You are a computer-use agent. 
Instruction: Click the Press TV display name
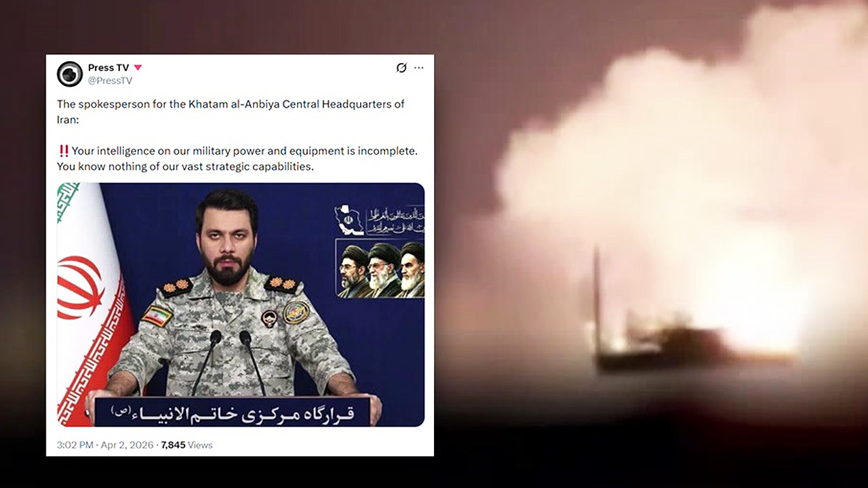(x=108, y=68)
